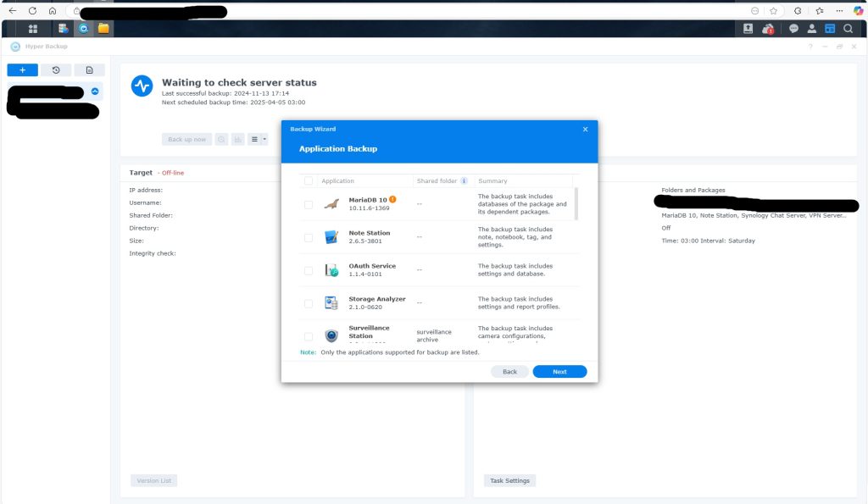Open Hyper Backup help question mark
Image resolution: width=868 pixels, height=504 pixels.
click(810, 47)
